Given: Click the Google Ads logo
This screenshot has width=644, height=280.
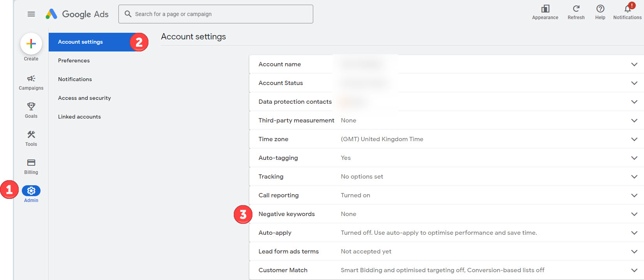Looking at the screenshot, I should 77,14.
